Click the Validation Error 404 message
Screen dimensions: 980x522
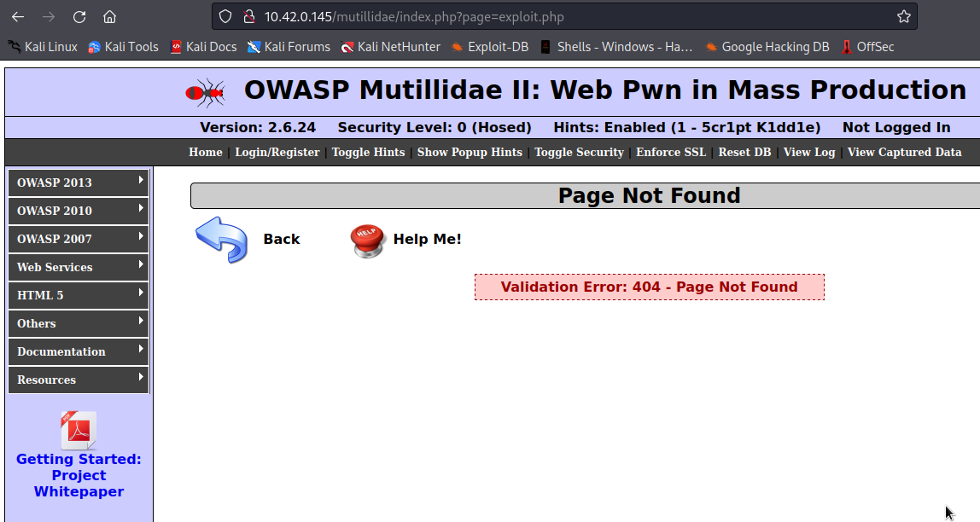click(650, 287)
